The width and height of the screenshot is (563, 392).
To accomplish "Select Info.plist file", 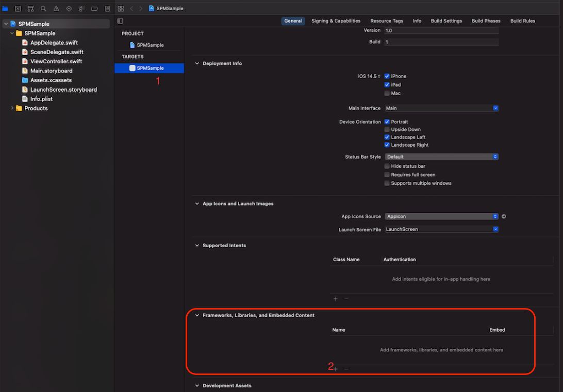I will coord(41,99).
